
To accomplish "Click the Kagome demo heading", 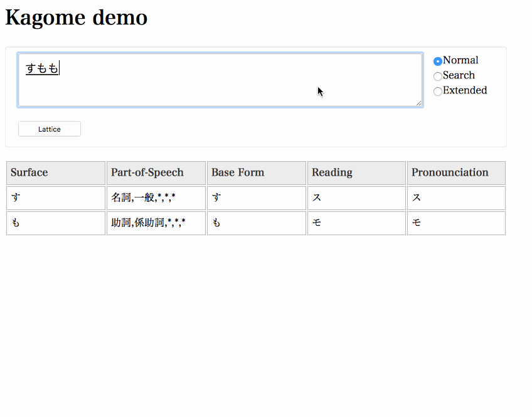I will pyautogui.click(x=75, y=17).
